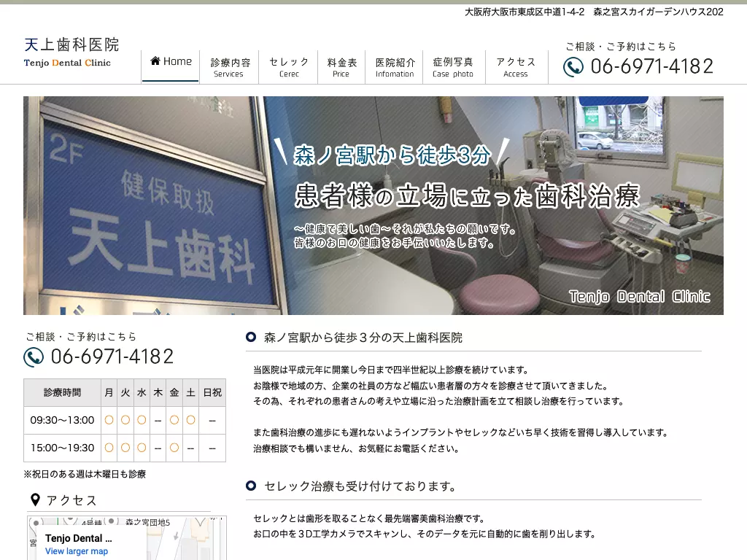Viewport: 747px width, 560px height.
Task: Click the circle bullet icon beside 森ノ宮駅から徒歩3分
Action: tap(251, 337)
